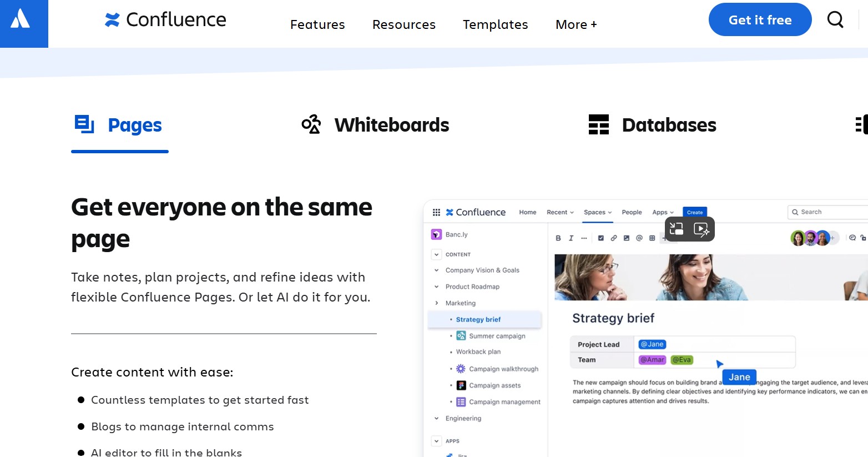Click the 'Create content with ease:' text
The height and width of the screenshot is (457, 868).
pos(152,372)
